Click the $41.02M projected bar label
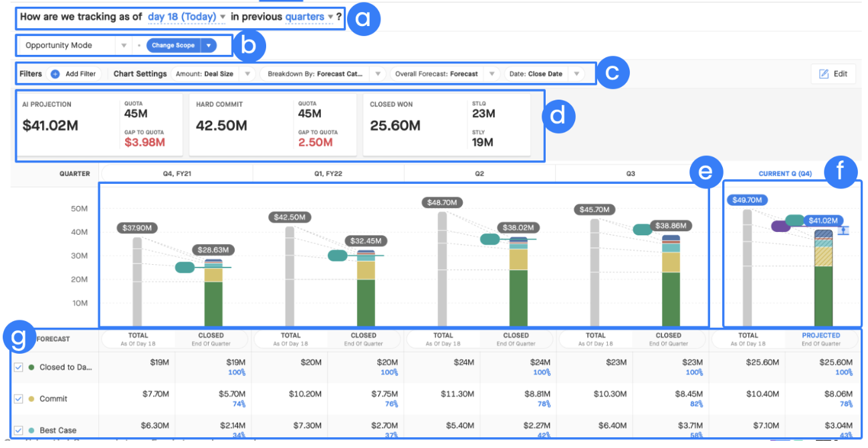The image size is (868, 448). [x=823, y=220]
